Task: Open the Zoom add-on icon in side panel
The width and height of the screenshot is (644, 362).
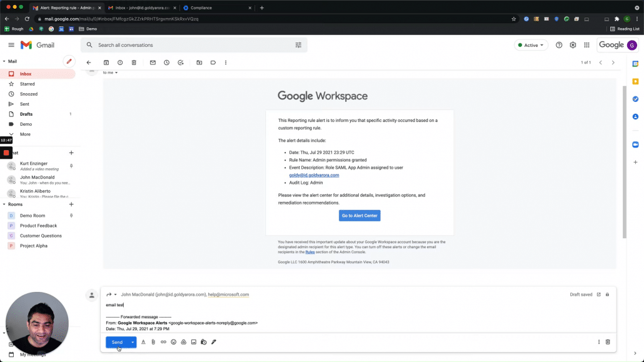Action: [x=635, y=144]
